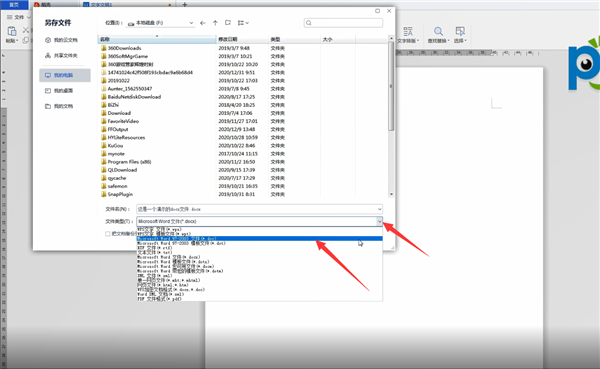Sort by the 名称 column header
The height and width of the screenshot is (369, 600).
coord(157,39)
